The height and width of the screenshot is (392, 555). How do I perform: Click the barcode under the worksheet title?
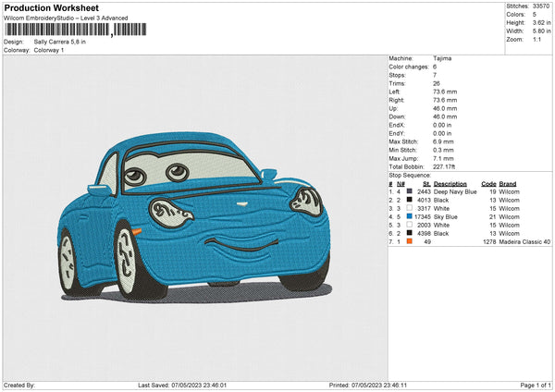point(76,30)
